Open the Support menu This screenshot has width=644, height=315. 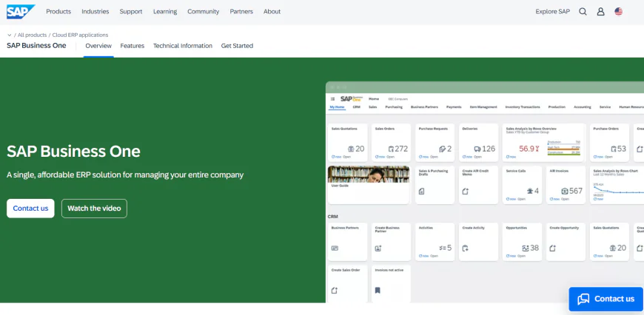[131, 12]
